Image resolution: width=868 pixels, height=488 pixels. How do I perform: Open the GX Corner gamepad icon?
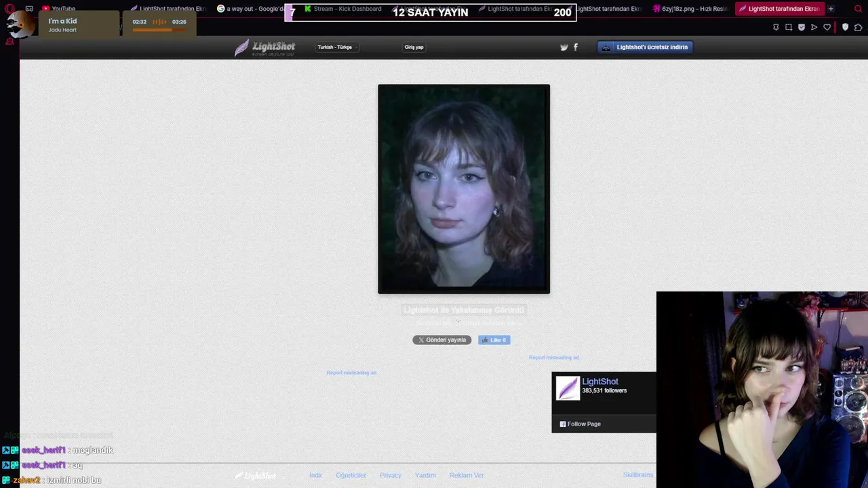(29, 9)
